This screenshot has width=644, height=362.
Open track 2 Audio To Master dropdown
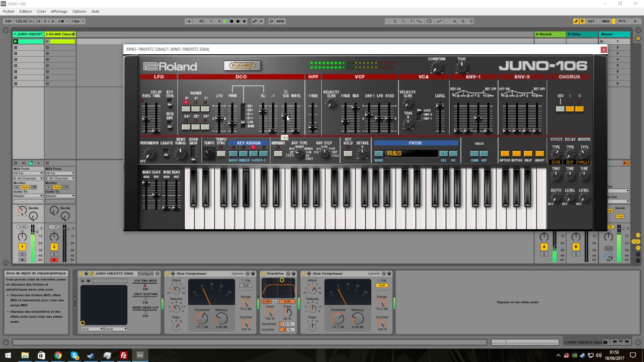coord(60,196)
